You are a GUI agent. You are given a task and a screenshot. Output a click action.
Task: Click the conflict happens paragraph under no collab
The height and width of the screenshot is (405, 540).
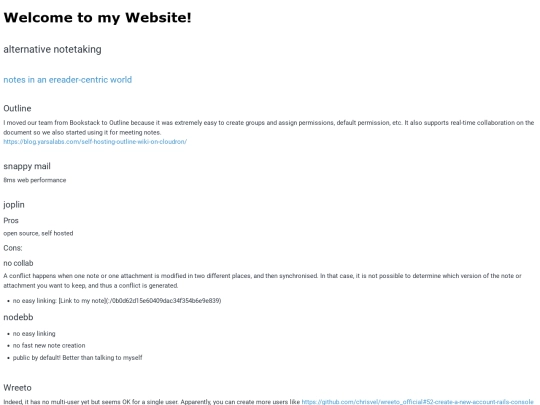click(262, 281)
